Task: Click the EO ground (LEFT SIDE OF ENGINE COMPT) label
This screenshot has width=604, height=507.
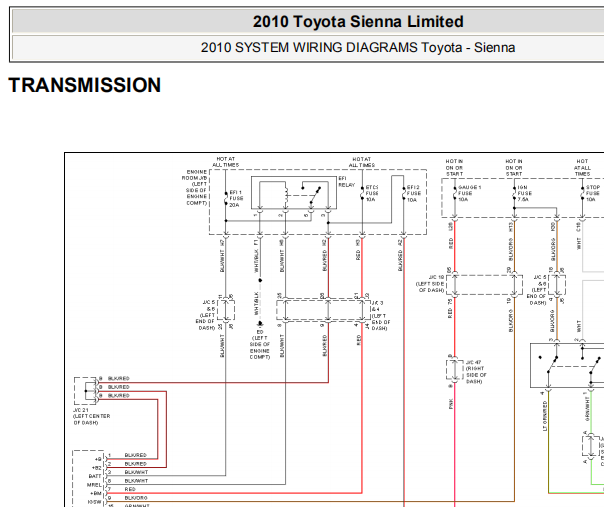Action: pos(260,344)
